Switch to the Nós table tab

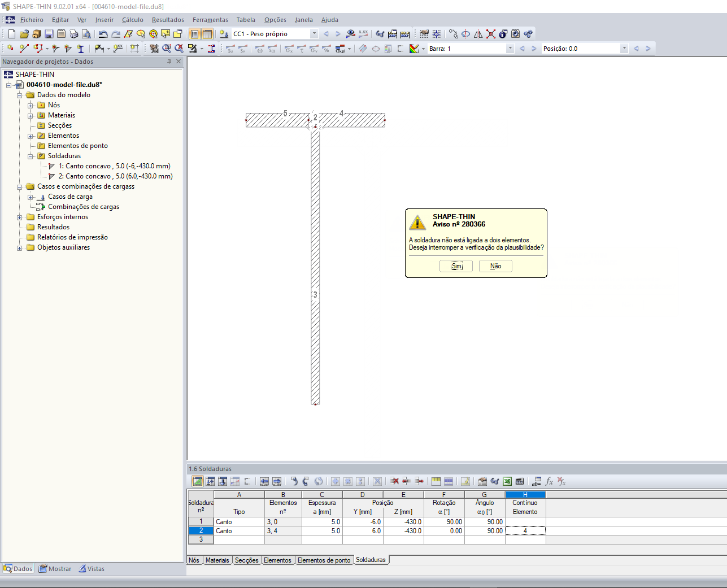pyautogui.click(x=194, y=560)
